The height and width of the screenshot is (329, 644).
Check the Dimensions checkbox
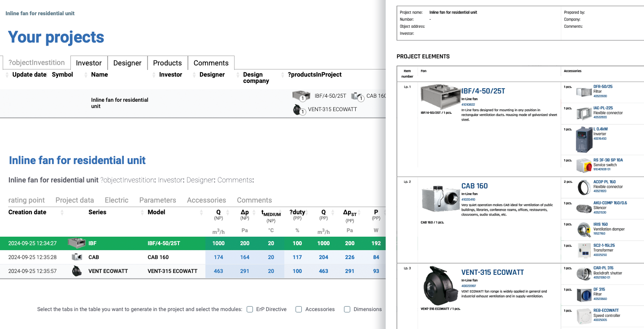click(347, 309)
